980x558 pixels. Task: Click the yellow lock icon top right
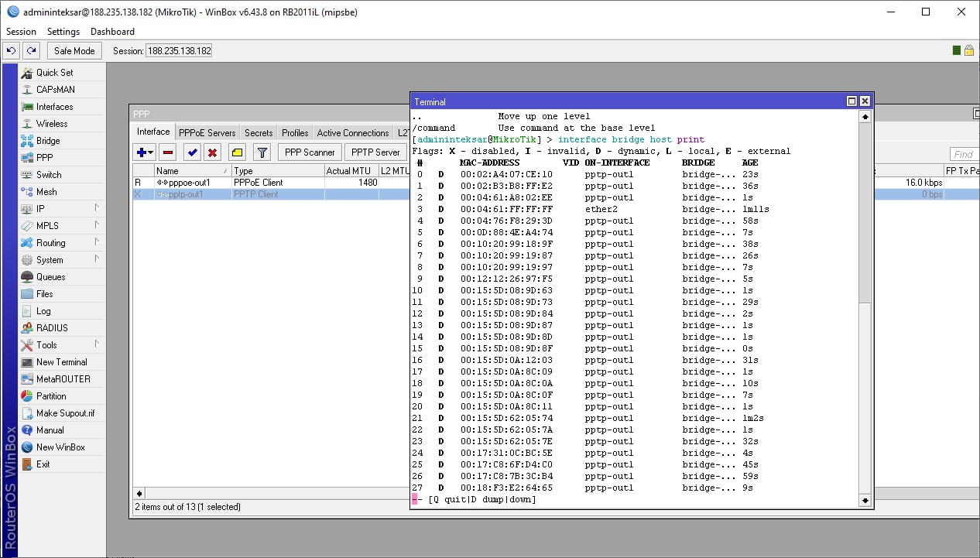coord(968,50)
